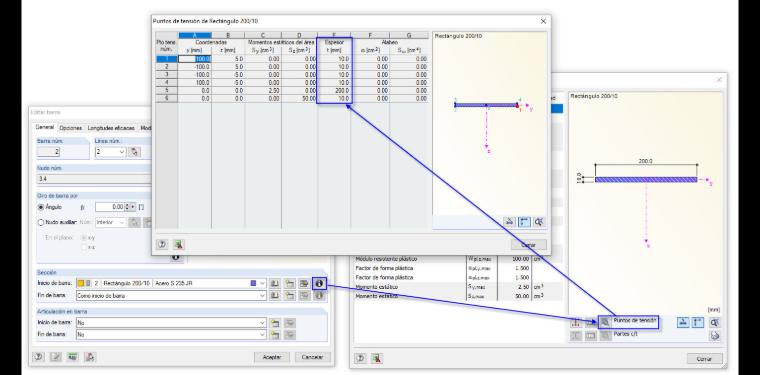Switch to Opciones tab
Viewport: 760px width, 375px height.
71,128
